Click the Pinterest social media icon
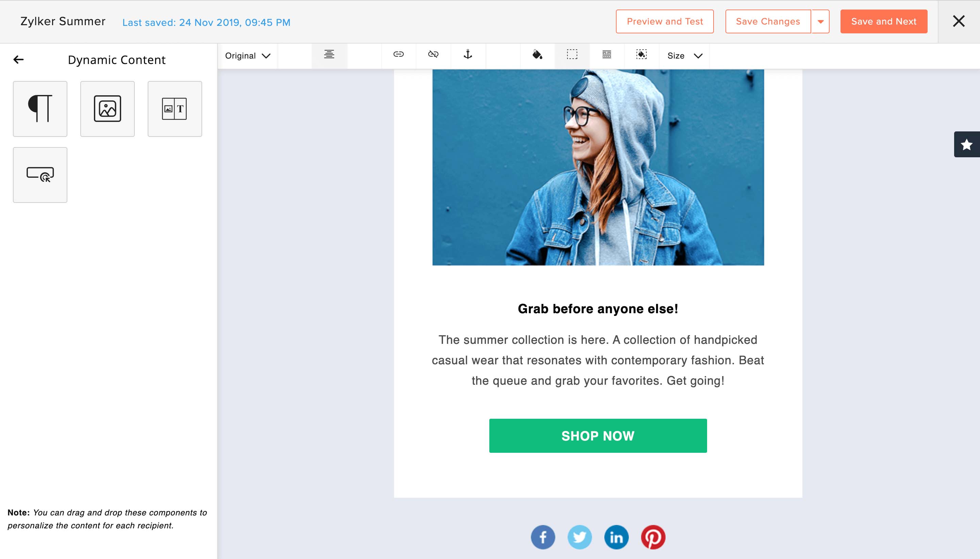 [x=652, y=537]
